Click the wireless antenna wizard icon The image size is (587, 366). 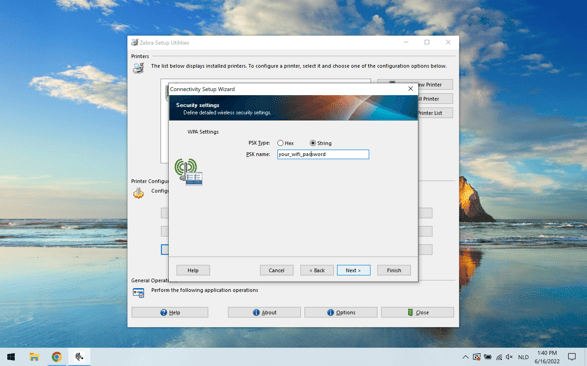pyautogui.click(x=188, y=171)
